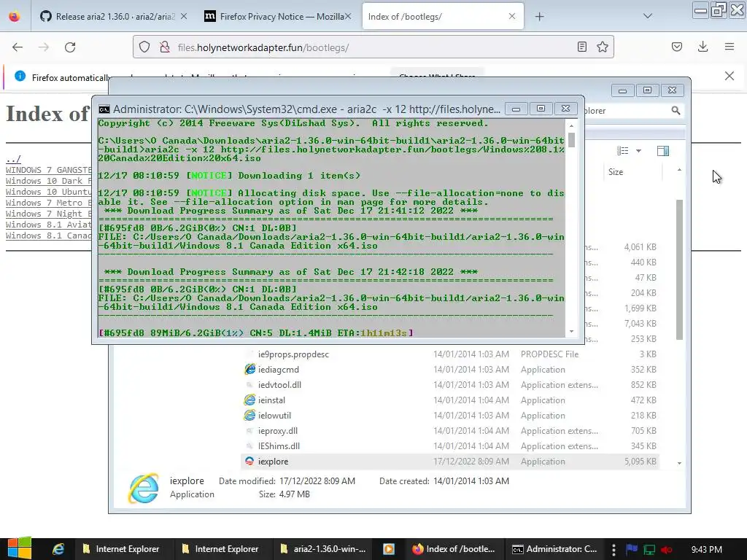The image size is (747, 560).
Task: Open the Windows 8.1 Aviat link
Action: coord(49,225)
